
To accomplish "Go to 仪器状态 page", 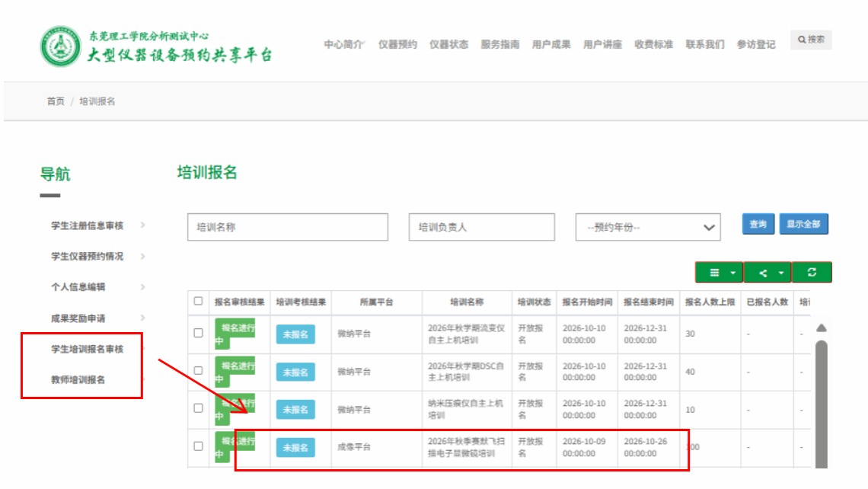I will 449,44.
